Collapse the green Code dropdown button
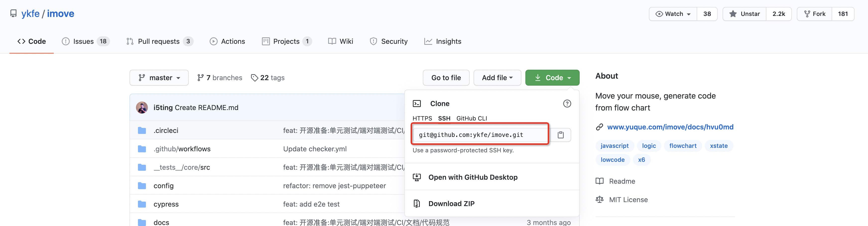868x226 pixels. coord(552,78)
